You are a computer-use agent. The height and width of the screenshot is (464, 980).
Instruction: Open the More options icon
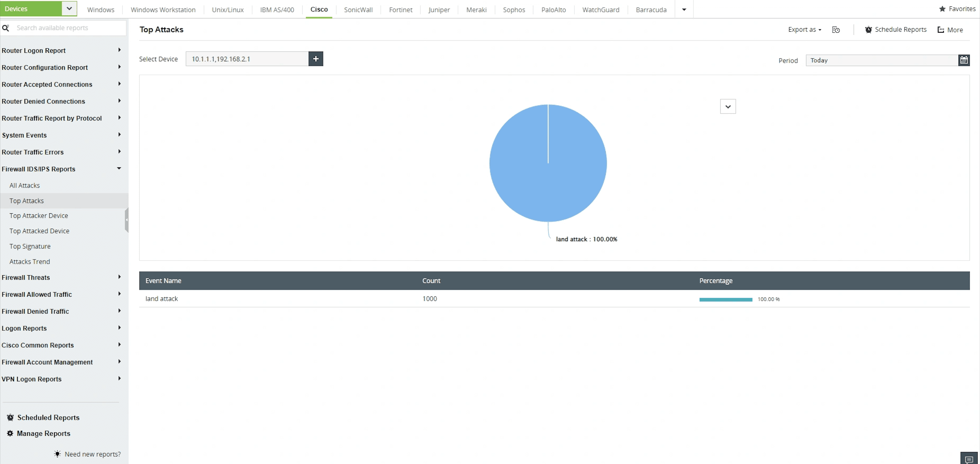coord(941,30)
